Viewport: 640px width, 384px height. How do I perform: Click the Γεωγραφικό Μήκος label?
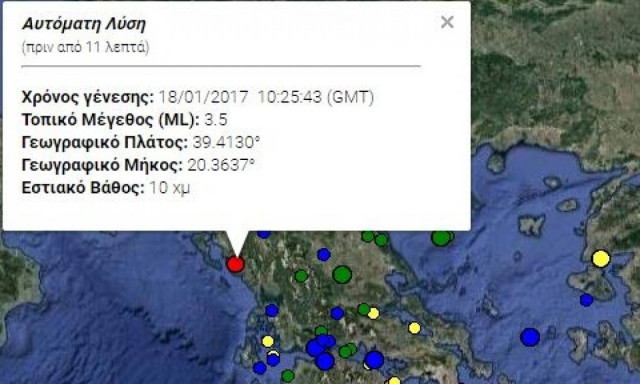coord(102,165)
